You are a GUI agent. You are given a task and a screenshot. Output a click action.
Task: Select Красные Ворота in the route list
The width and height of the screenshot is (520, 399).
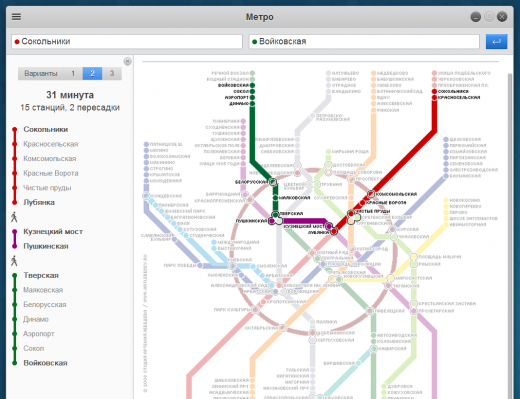click(51, 173)
